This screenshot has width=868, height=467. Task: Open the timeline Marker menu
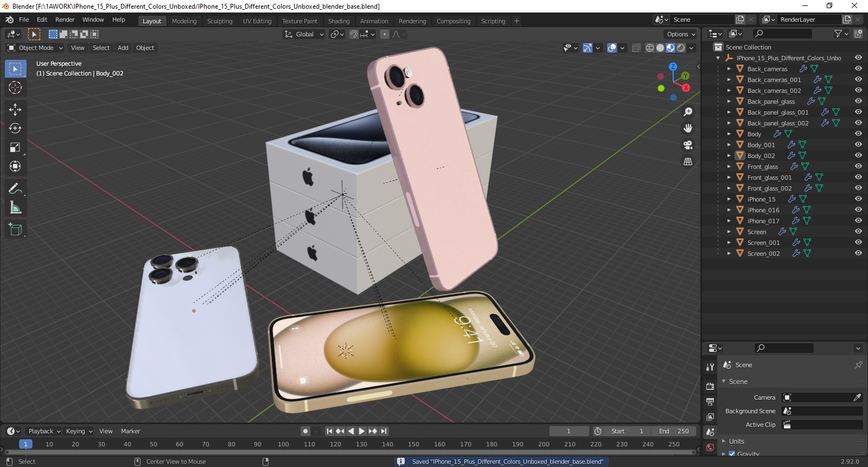click(130, 431)
